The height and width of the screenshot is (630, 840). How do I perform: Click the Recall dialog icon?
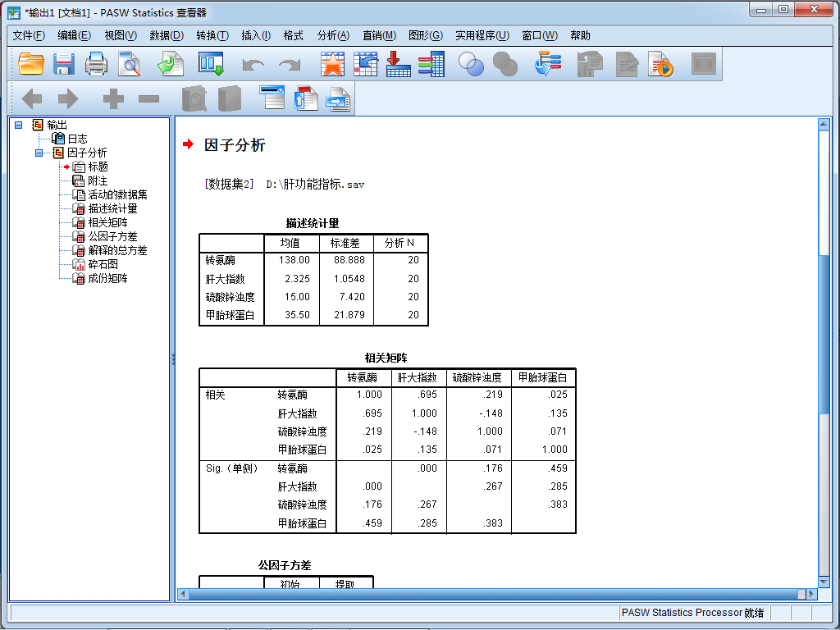pos(211,64)
